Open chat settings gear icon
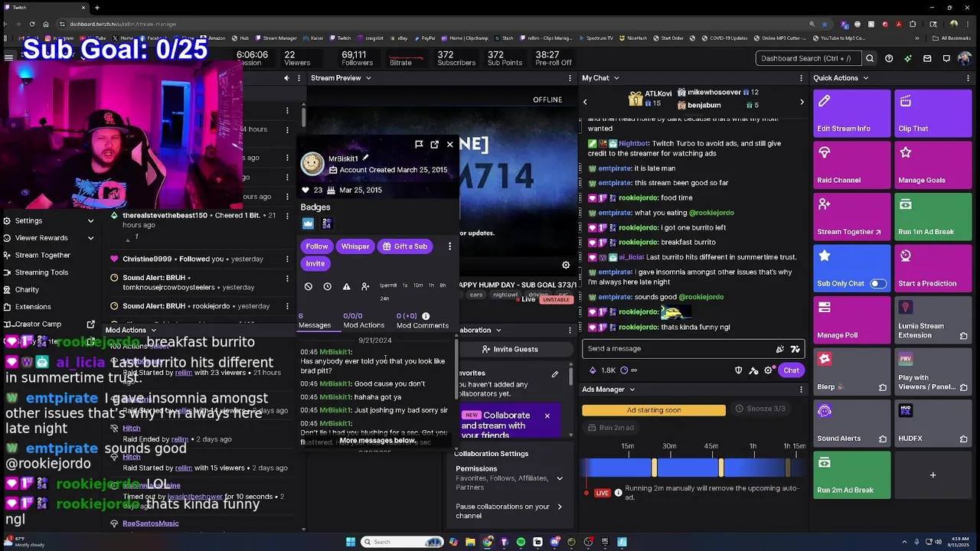 coord(769,370)
